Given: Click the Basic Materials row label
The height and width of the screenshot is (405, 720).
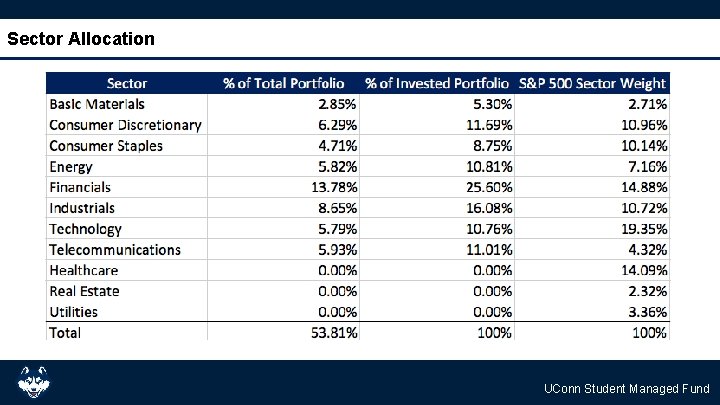Looking at the screenshot, I should (x=97, y=104).
